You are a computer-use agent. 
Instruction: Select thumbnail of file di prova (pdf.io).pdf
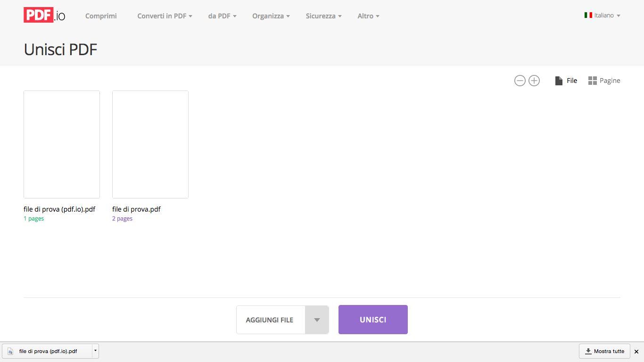click(x=62, y=144)
